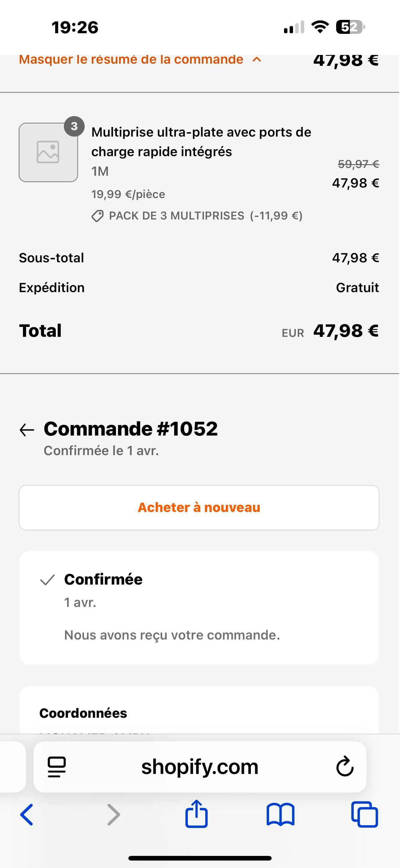This screenshot has width=400, height=868.
Task: Collapse the order summary chevron
Action: point(257,60)
